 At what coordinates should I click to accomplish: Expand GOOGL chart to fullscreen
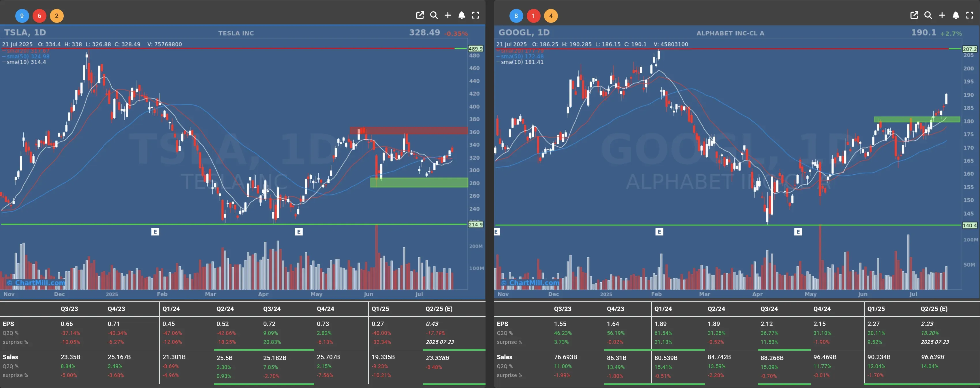(x=970, y=15)
